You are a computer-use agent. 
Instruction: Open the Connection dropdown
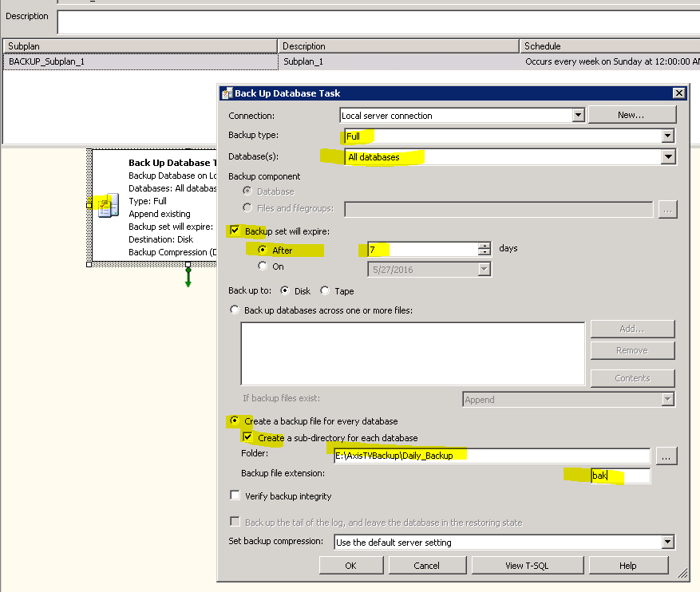pos(578,116)
